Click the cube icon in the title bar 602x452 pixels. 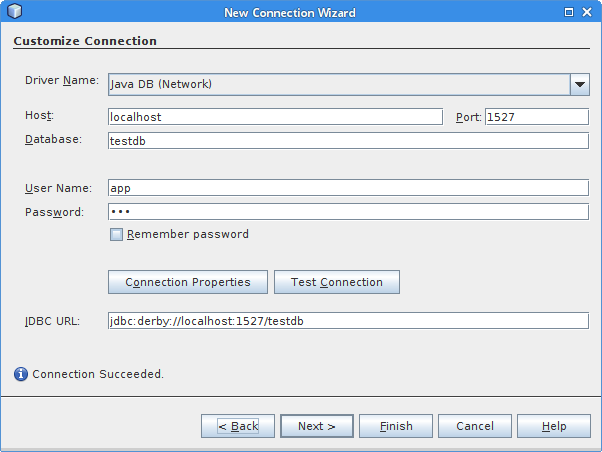(15, 11)
